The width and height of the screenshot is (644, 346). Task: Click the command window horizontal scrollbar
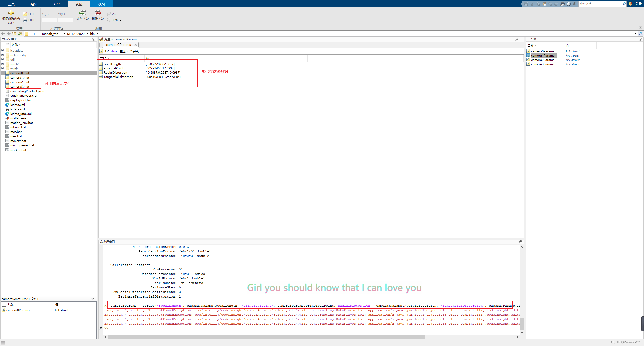[x=266, y=337]
